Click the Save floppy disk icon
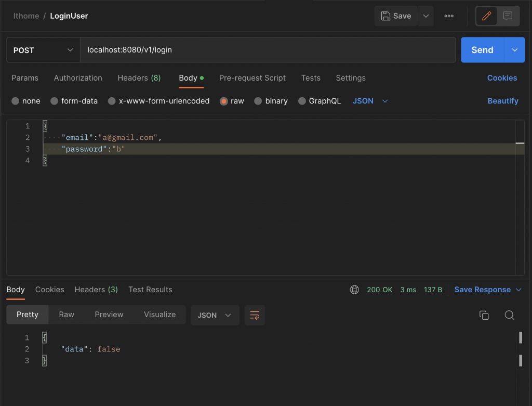The width and height of the screenshot is (532, 406). 385,16
